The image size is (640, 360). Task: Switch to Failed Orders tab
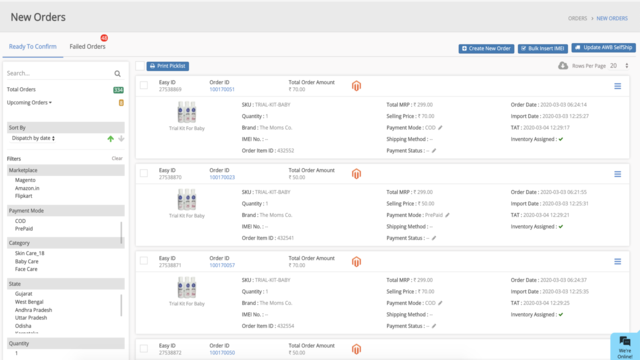[87, 47]
